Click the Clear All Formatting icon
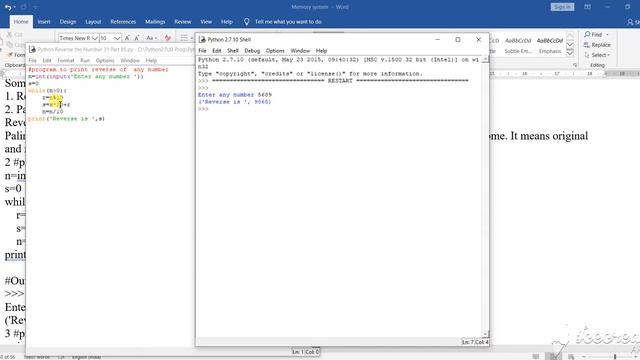The width and height of the screenshot is (640, 360). coord(168,38)
